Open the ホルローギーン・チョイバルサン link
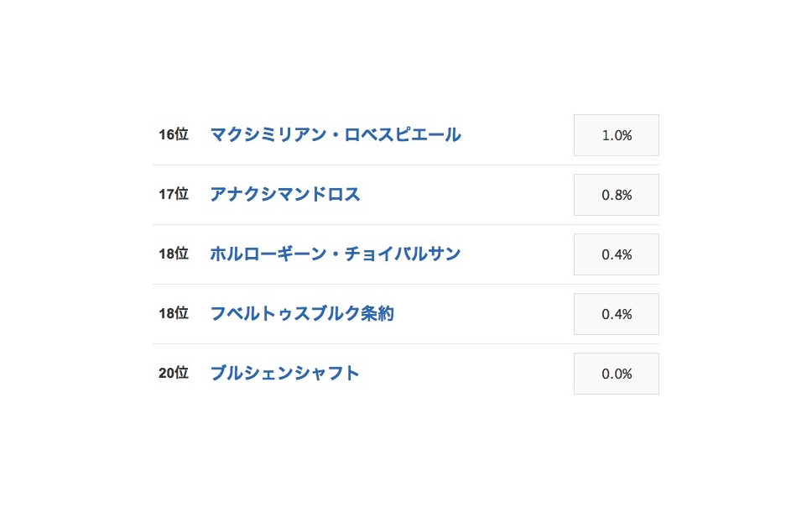Screen dimensions: 812x508 click(335, 254)
